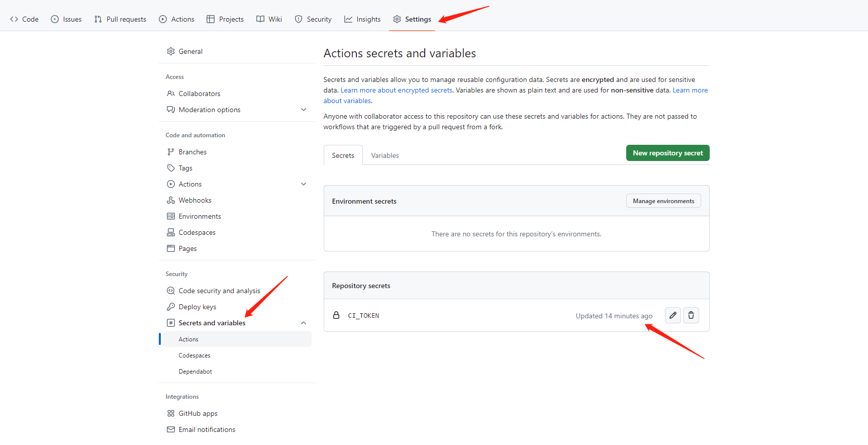
Task: Click the Security shield icon in top nav
Action: click(299, 19)
